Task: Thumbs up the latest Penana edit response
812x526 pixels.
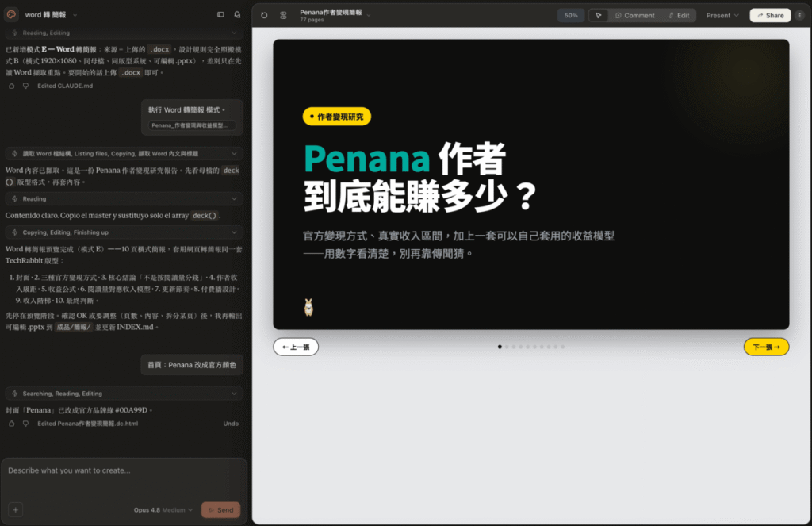Action: click(12, 424)
